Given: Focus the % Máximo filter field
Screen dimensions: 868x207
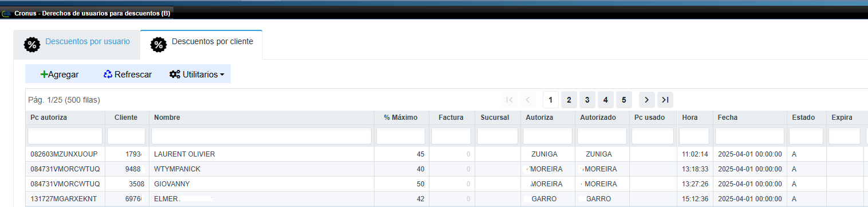Looking at the screenshot, I should click(x=401, y=136).
